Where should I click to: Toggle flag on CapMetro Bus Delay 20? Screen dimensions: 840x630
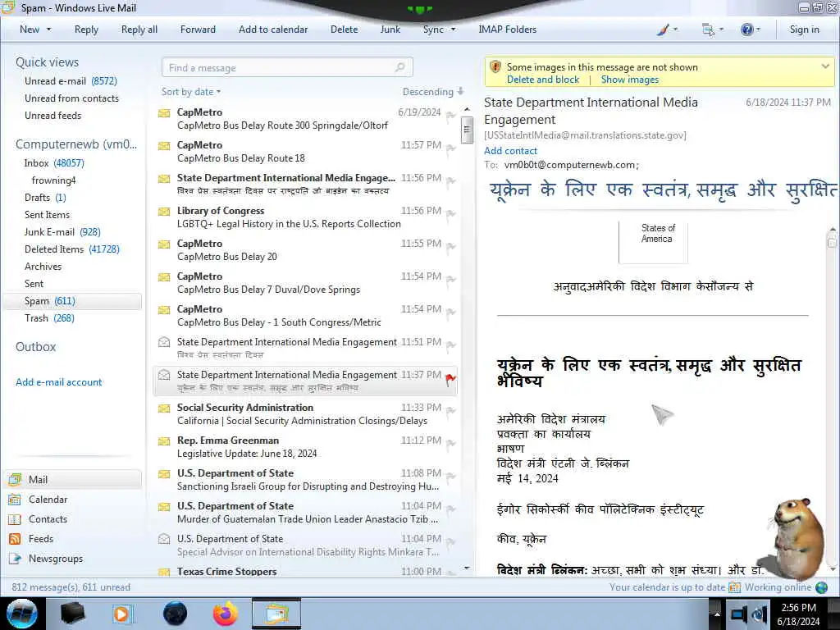450,247
